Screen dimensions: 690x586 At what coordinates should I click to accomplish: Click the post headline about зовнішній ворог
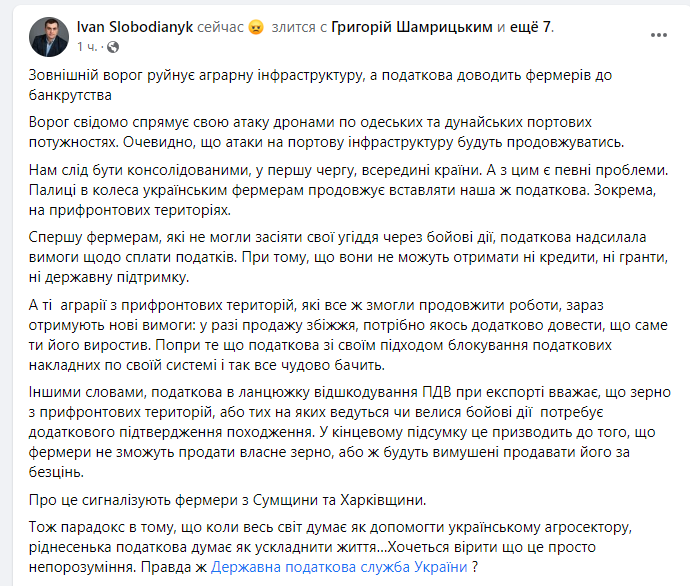pos(320,85)
